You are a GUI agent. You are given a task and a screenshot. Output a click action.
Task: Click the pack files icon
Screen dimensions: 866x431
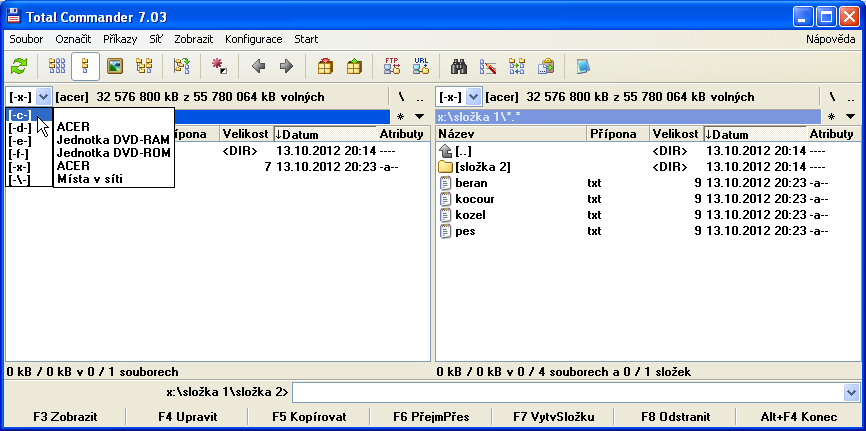pos(325,67)
